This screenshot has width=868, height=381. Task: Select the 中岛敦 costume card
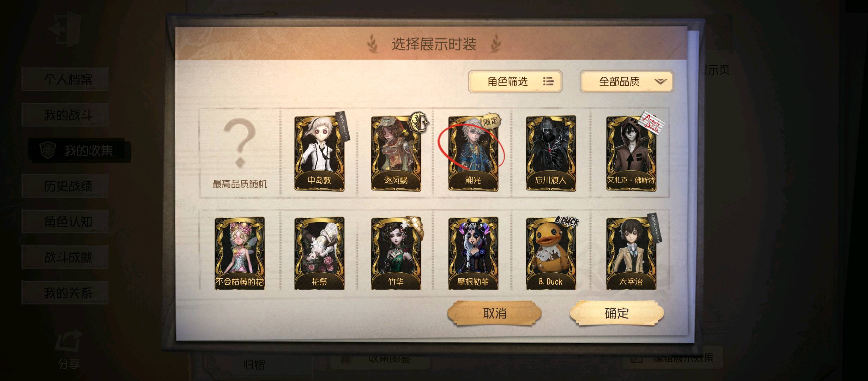[319, 153]
